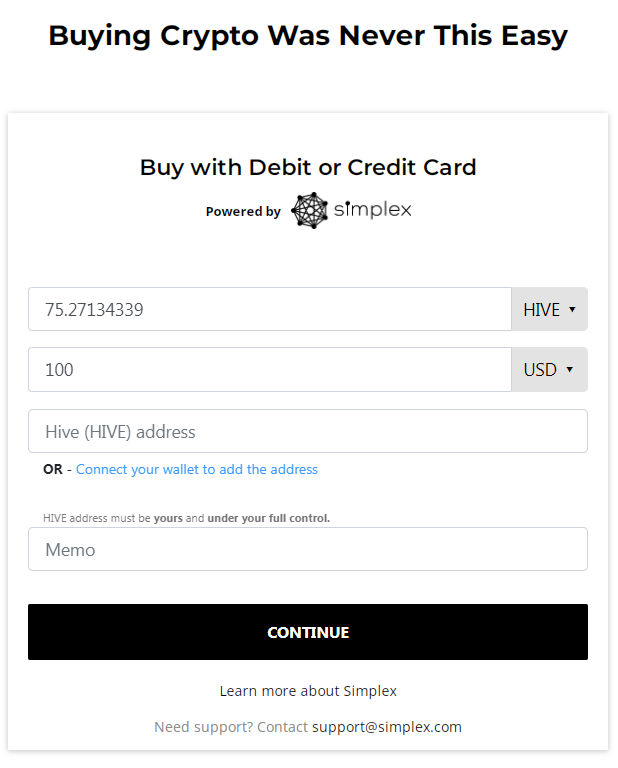This screenshot has height=768, width=618.
Task: Click the support@simplex.com email link
Action: 387,727
